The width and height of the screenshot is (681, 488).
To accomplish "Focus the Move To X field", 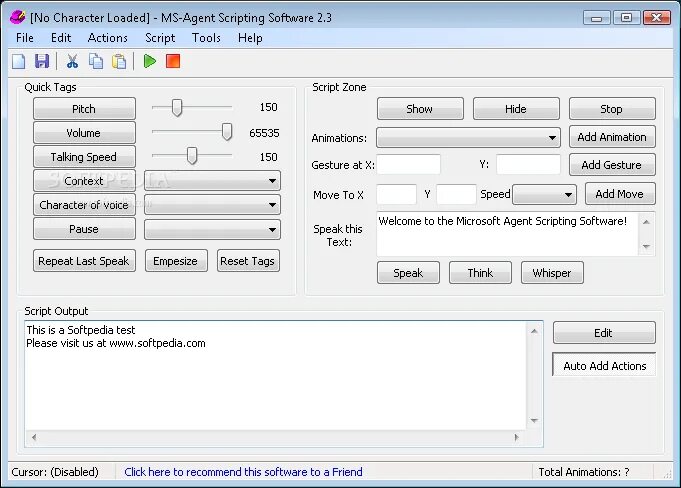I will 397,194.
